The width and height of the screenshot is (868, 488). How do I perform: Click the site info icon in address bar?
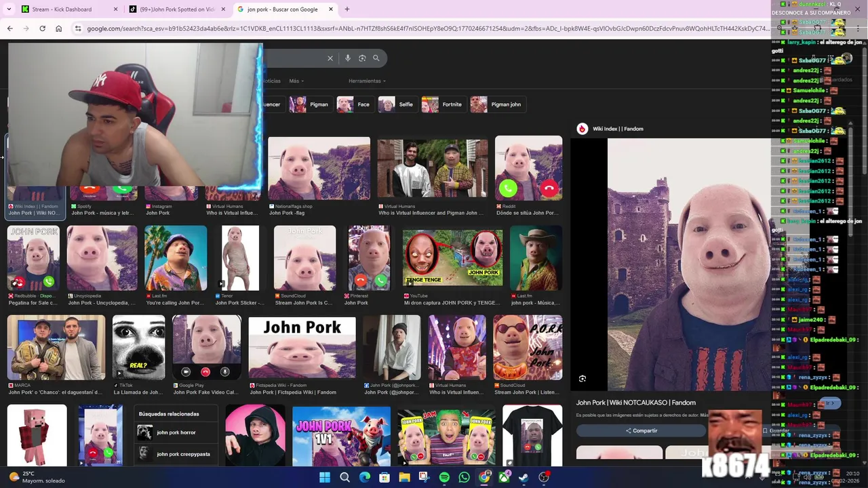(x=78, y=28)
